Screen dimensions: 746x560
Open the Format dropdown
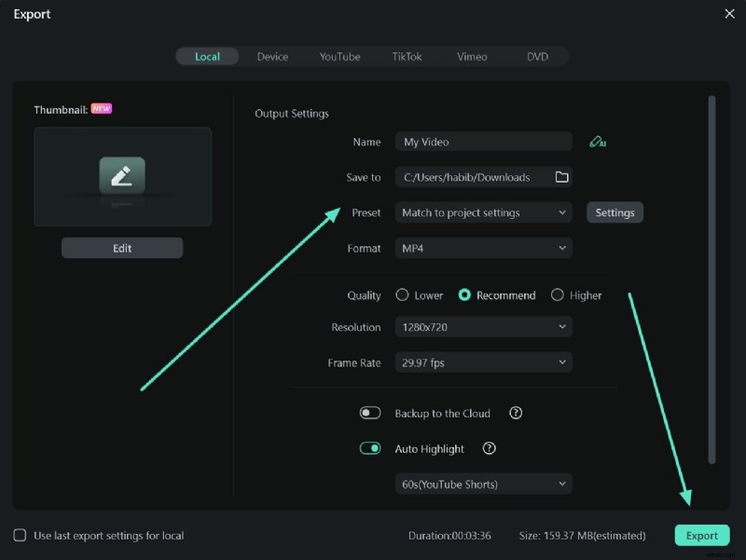[x=483, y=248]
